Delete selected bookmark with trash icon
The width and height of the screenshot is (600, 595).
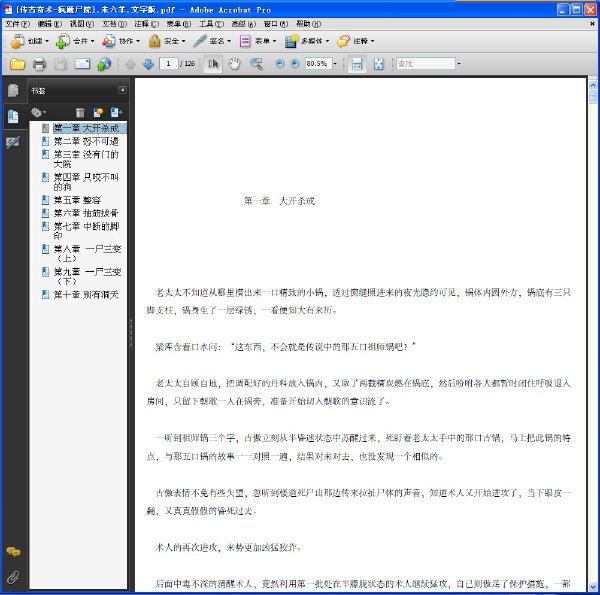pyautogui.click(x=80, y=112)
